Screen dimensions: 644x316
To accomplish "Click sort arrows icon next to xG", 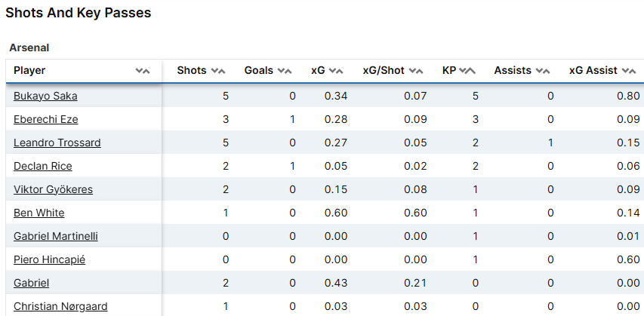I will pyautogui.click(x=337, y=71).
